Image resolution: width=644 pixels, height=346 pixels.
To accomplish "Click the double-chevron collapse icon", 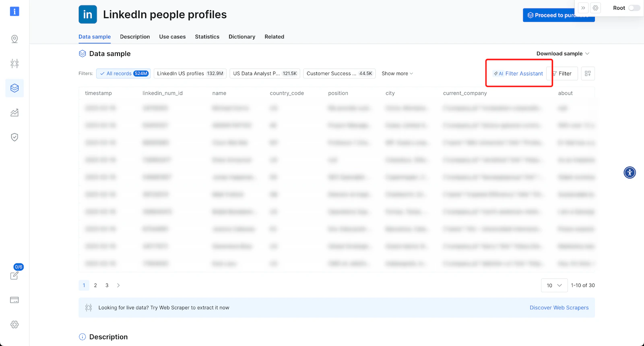I will [583, 8].
